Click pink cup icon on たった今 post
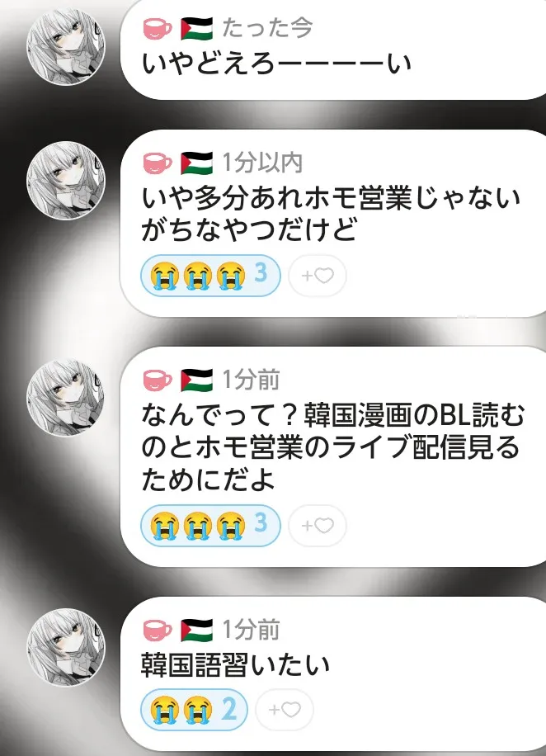The height and width of the screenshot is (756, 546). 157,28
